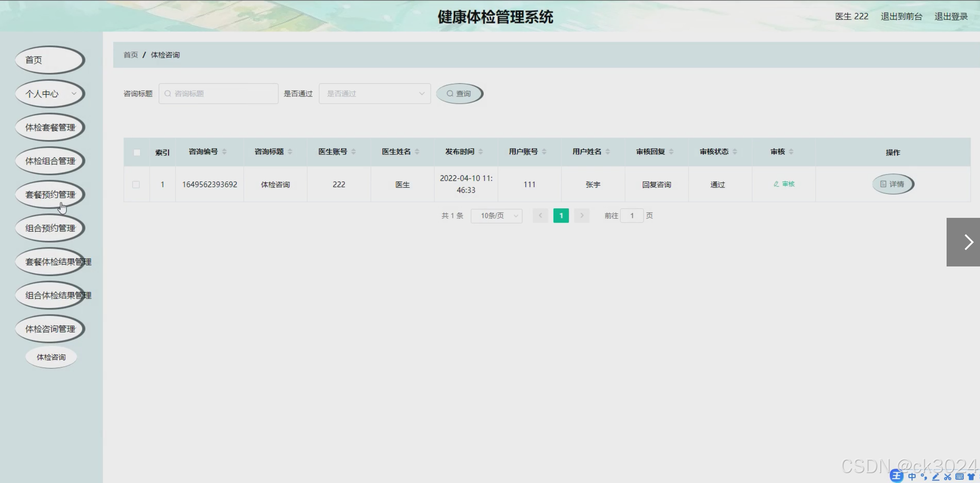980x483 pixels.
Task: Open the 是否通过 dropdown
Action: (374, 94)
